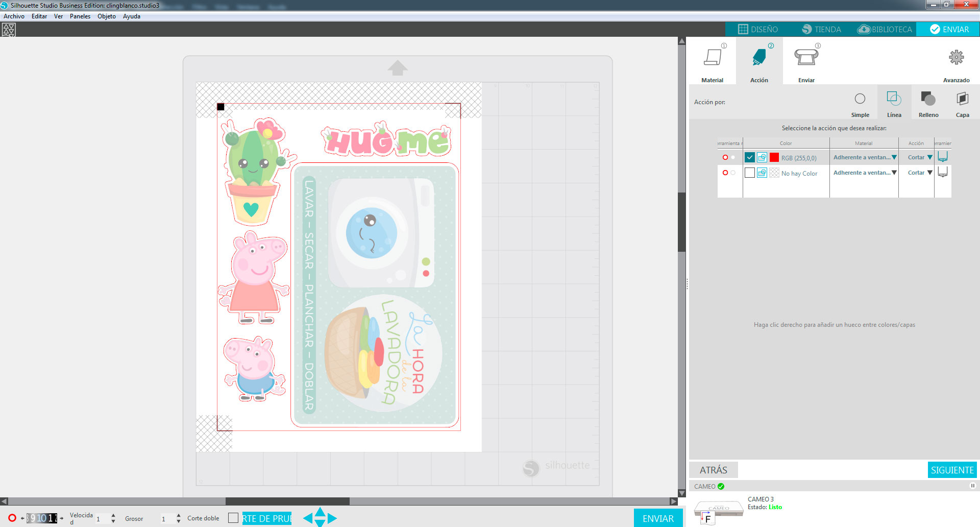Open the Material step icon

click(x=712, y=57)
